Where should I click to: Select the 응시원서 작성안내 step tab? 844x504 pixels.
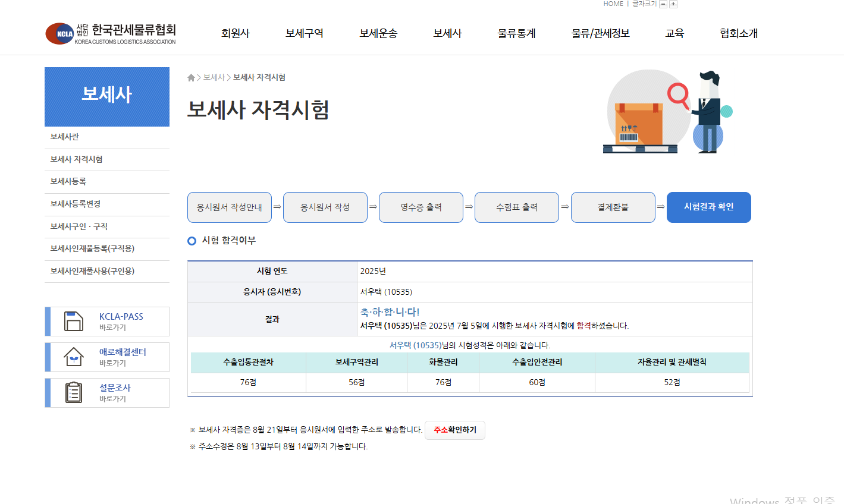tap(230, 207)
